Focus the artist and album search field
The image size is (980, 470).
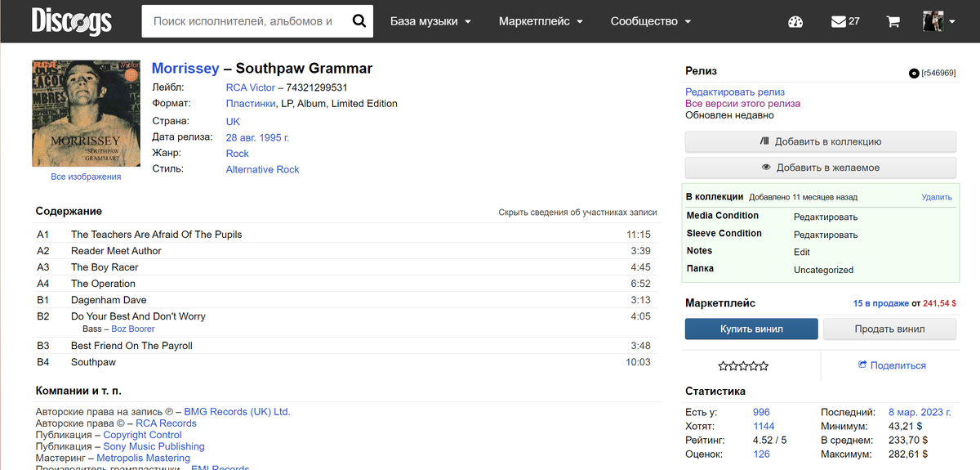(243, 21)
